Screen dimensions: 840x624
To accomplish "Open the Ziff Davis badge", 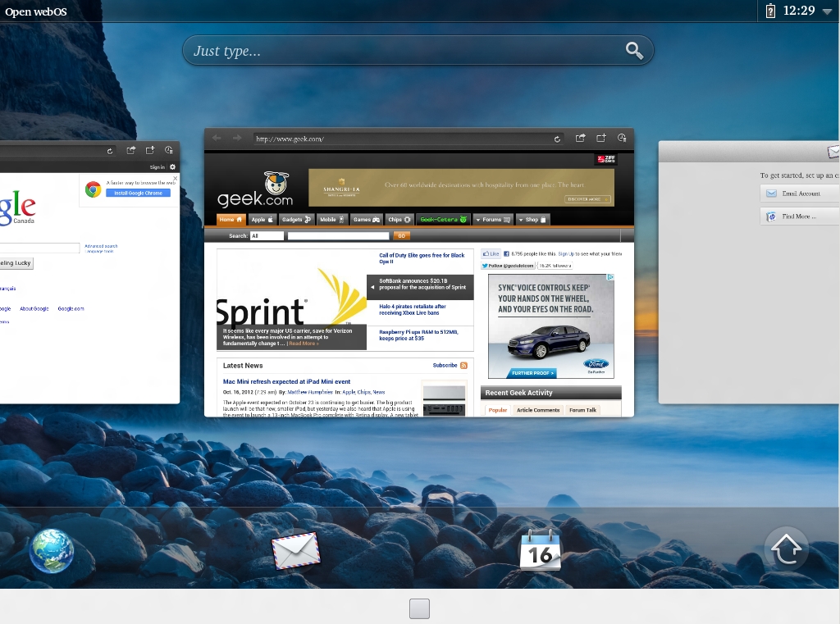I will tap(606, 159).
